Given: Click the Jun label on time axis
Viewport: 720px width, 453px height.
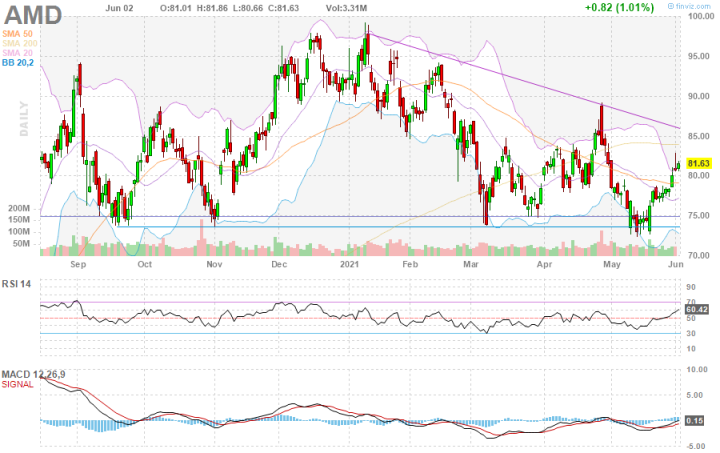Looking at the screenshot, I should pyautogui.click(x=676, y=264).
